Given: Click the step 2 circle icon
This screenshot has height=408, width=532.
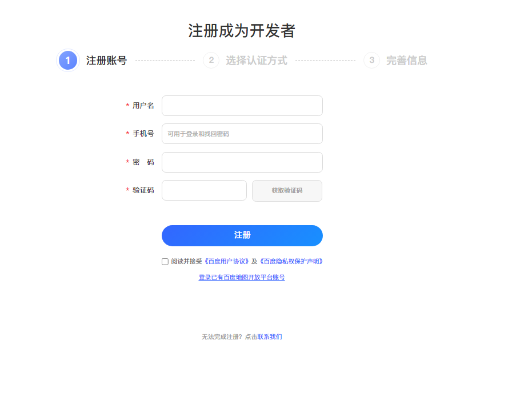Looking at the screenshot, I should coord(211,61).
